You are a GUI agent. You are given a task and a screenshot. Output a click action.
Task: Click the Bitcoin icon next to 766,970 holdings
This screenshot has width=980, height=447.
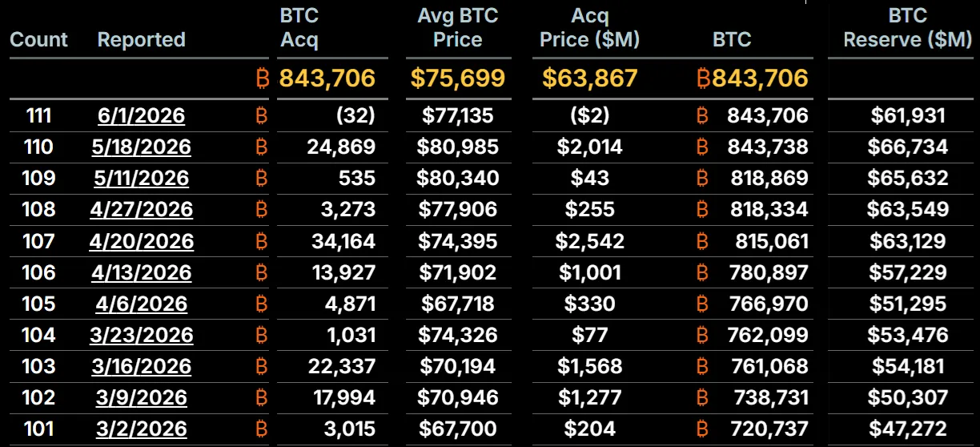703,304
